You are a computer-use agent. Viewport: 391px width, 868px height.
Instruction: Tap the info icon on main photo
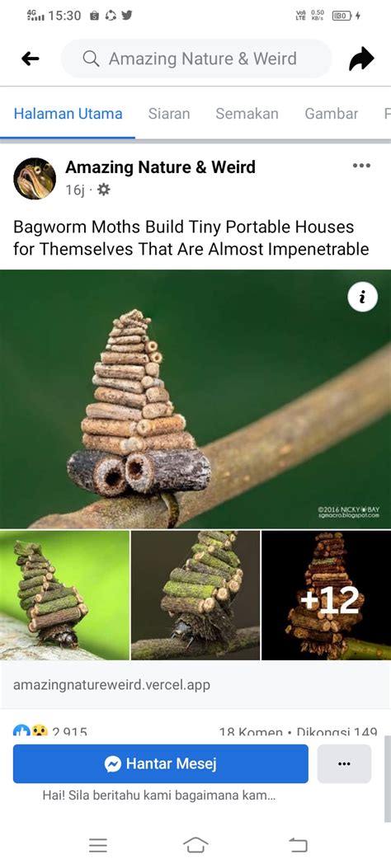click(363, 298)
